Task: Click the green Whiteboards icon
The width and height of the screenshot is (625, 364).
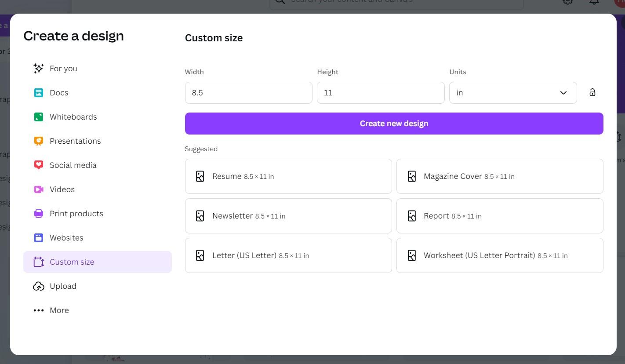Action: [39, 117]
